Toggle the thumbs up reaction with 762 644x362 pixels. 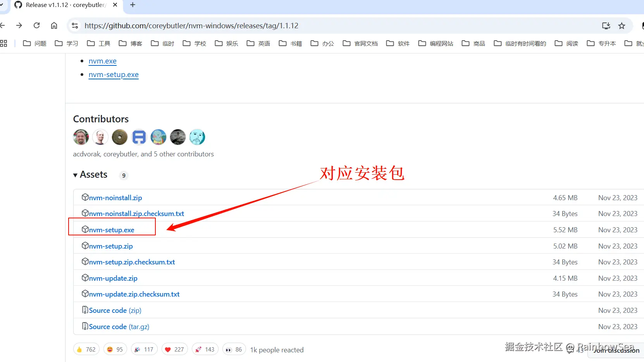[86, 350]
